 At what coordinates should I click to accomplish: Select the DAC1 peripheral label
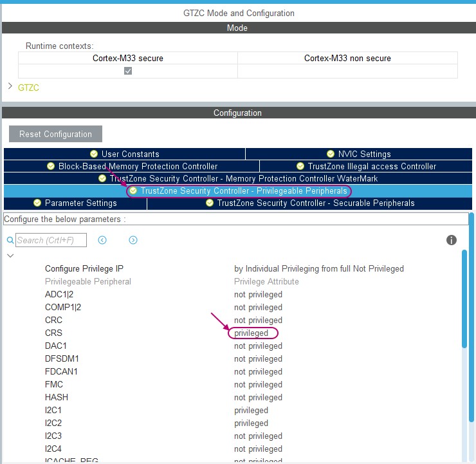pyautogui.click(x=55, y=346)
